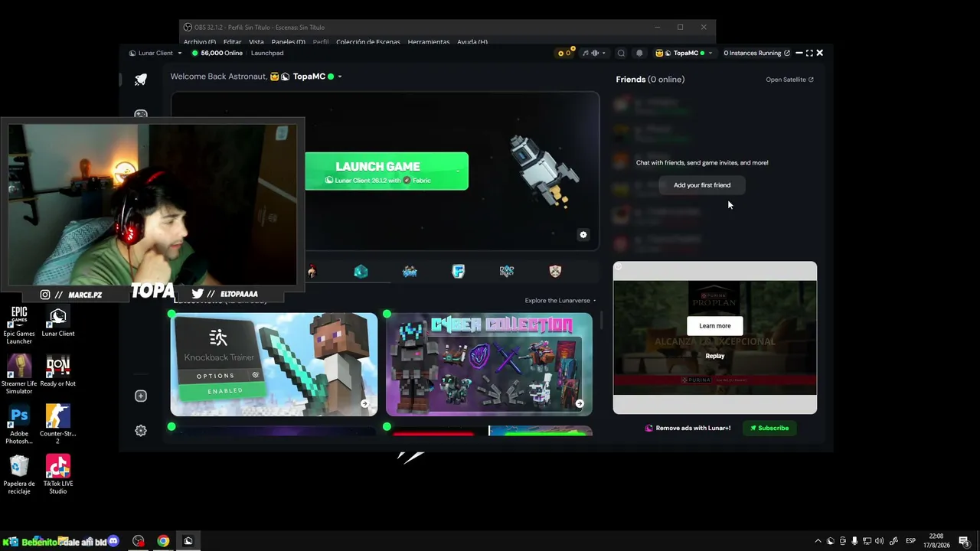Click the Lunar+ Subscribe button
Image resolution: width=980 pixels, height=551 pixels.
click(769, 429)
